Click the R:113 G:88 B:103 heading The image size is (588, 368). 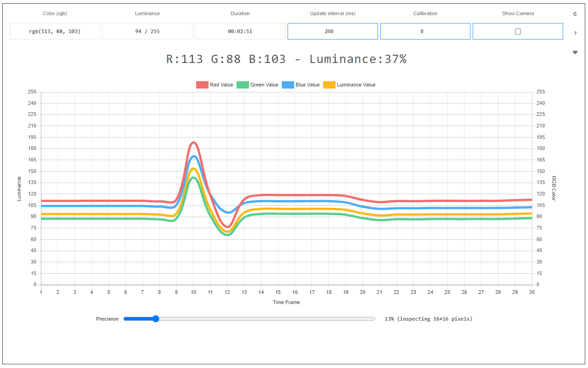pos(286,59)
